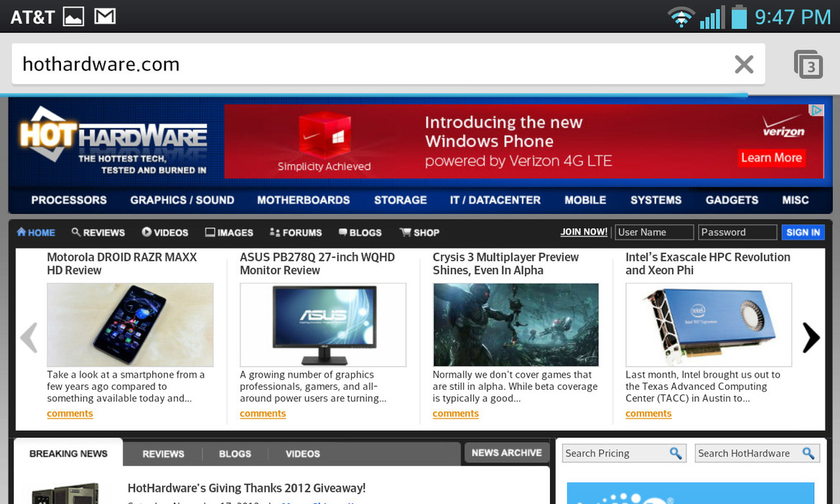This screenshot has height=504, width=840.
Task: Open Intel's Exascale HPC Revolution headline
Action: click(708, 263)
